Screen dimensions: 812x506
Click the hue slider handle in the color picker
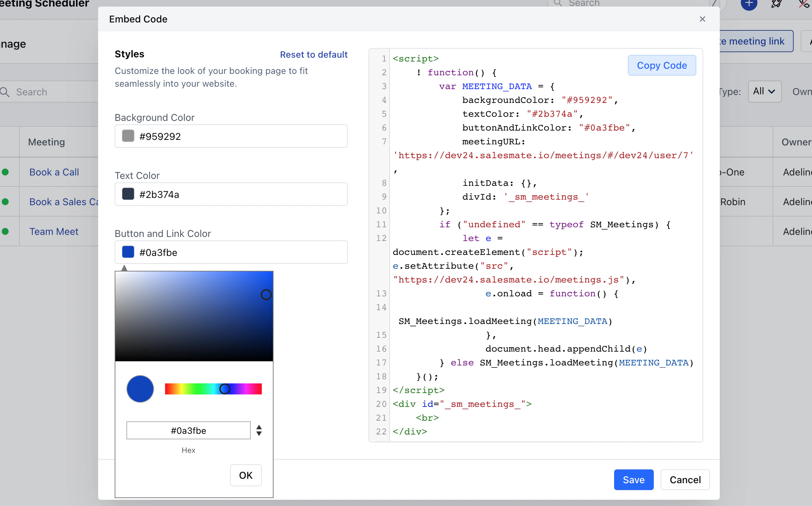pos(225,389)
